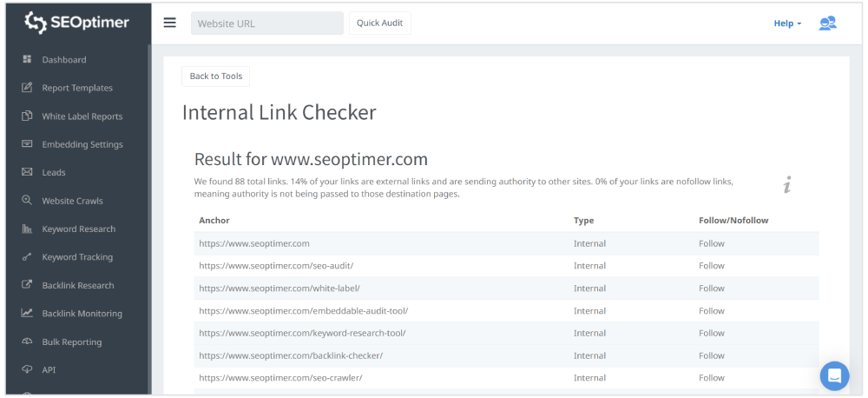Click the Back to Tools button
868x398 pixels.
click(x=216, y=76)
